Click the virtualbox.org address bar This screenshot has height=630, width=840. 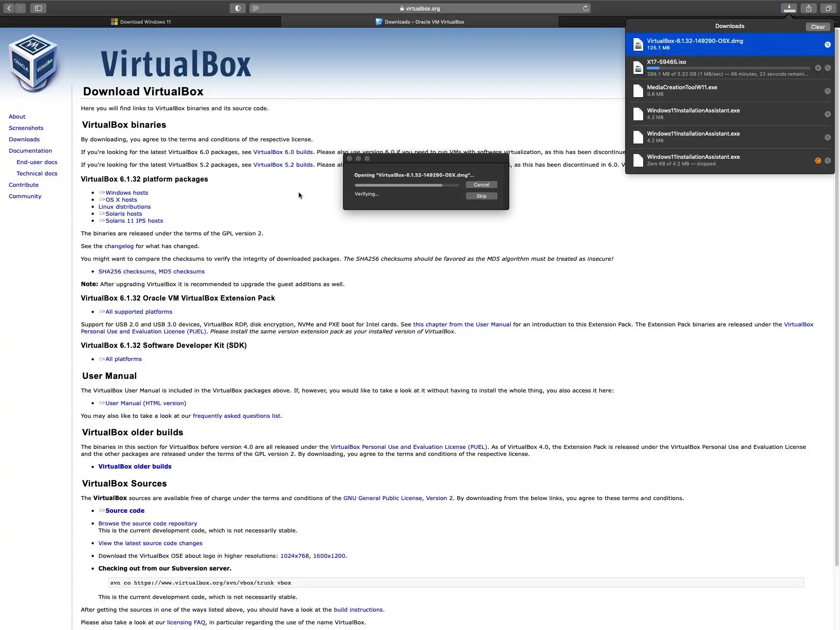[x=420, y=8]
